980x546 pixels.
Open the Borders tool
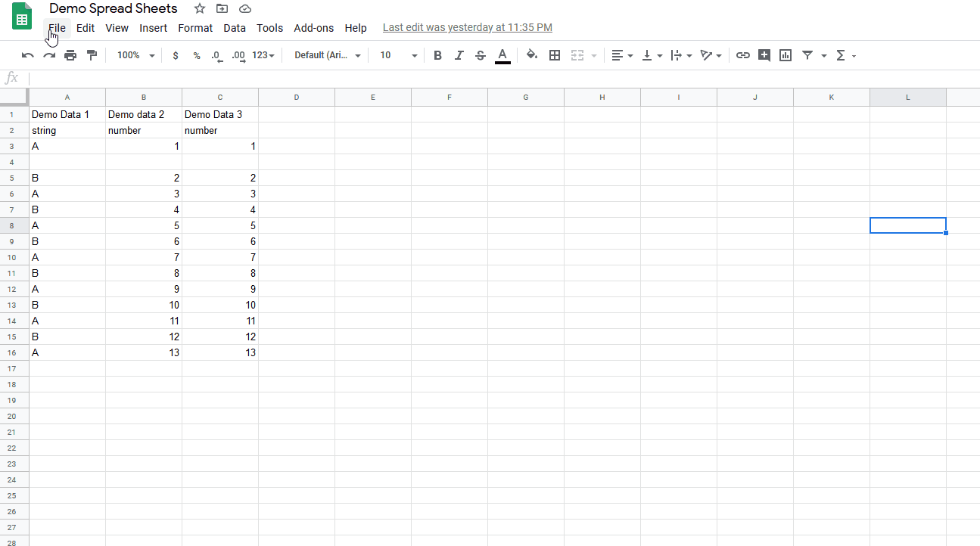coord(555,55)
